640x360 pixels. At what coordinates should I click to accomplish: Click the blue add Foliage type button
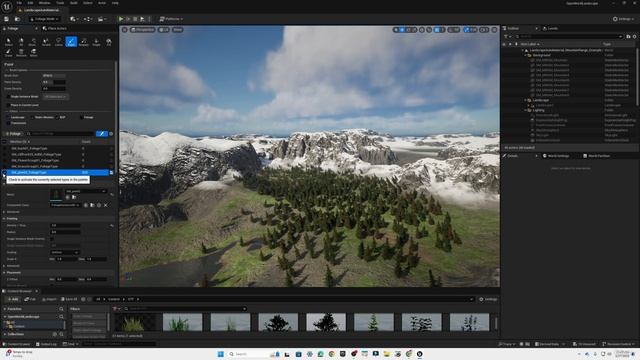point(102,133)
